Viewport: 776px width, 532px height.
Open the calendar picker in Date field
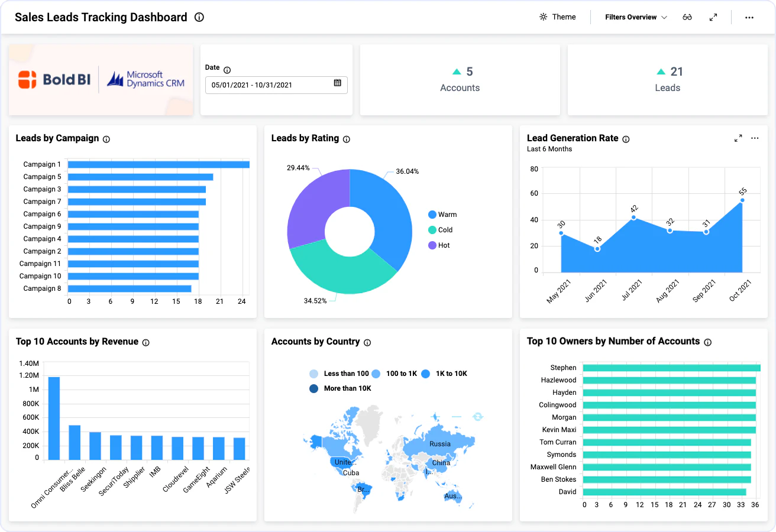click(x=338, y=83)
